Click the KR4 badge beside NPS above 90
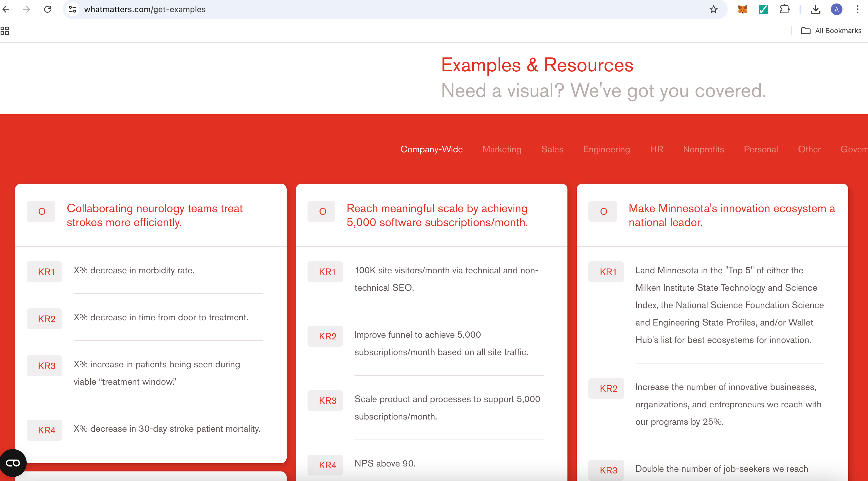868x481 pixels. (x=325, y=465)
